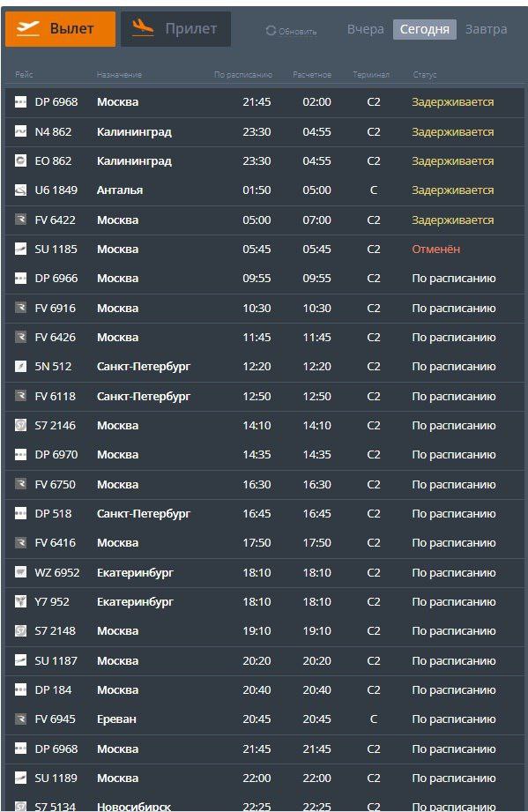Open the delayed flight FV 6422 row

(264, 220)
